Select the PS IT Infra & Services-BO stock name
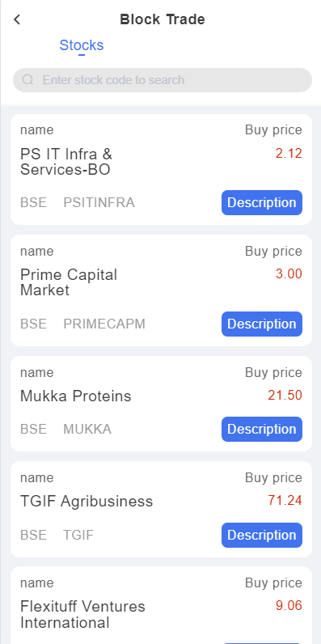321x644 pixels. 66,162
